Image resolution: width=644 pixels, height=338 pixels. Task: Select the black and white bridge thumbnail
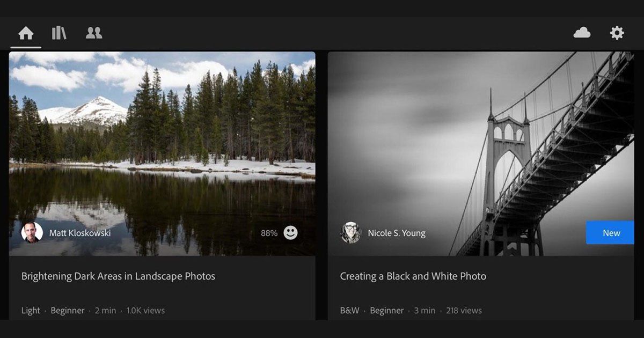point(481,153)
